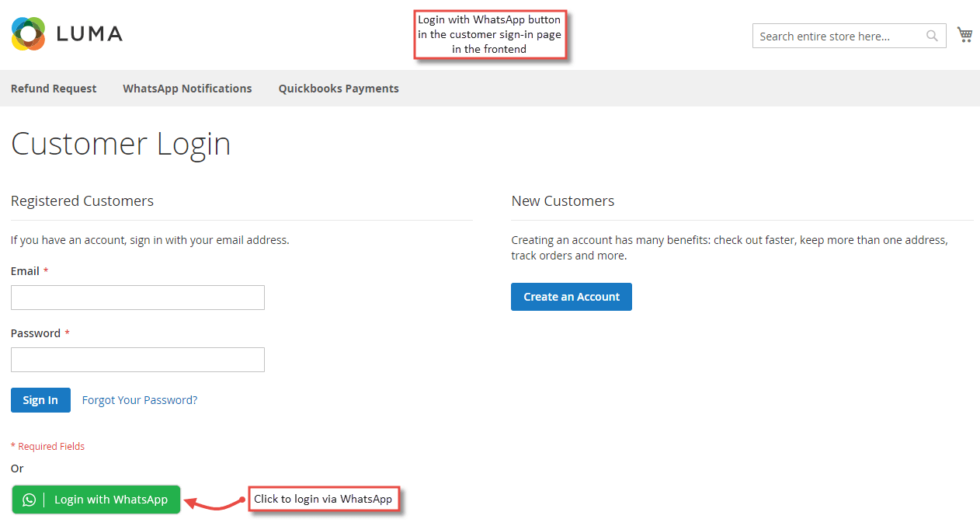Image resolution: width=980 pixels, height=526 pixels.
Task: Click "Creating an account has many benefits" text
Action: pos(729,248)
